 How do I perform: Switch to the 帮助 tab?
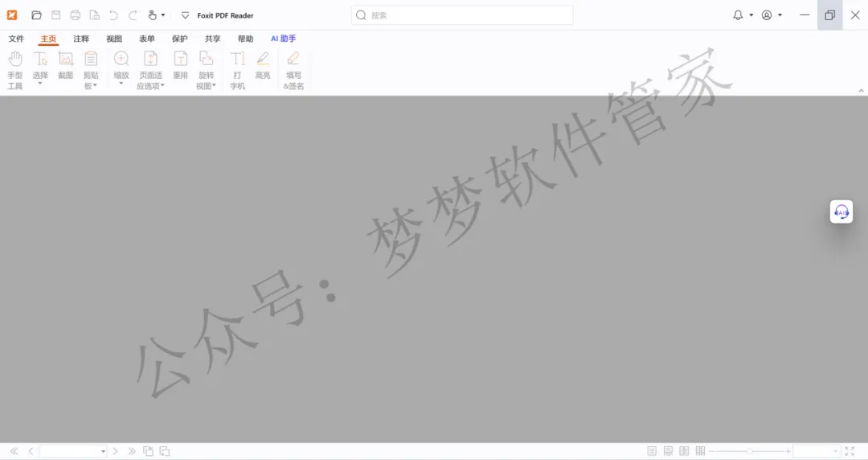(x=245, y=39)
